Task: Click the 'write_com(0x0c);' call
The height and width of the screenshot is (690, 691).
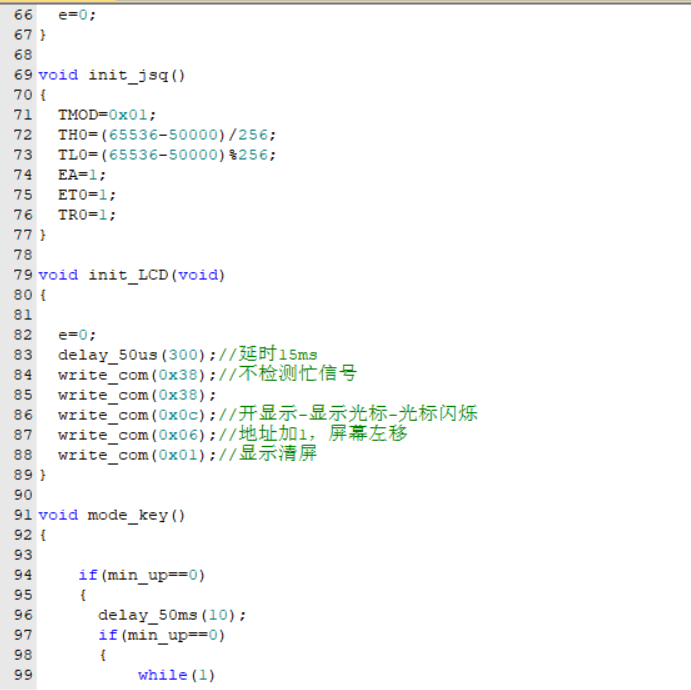Action: (x=137, y=415)
